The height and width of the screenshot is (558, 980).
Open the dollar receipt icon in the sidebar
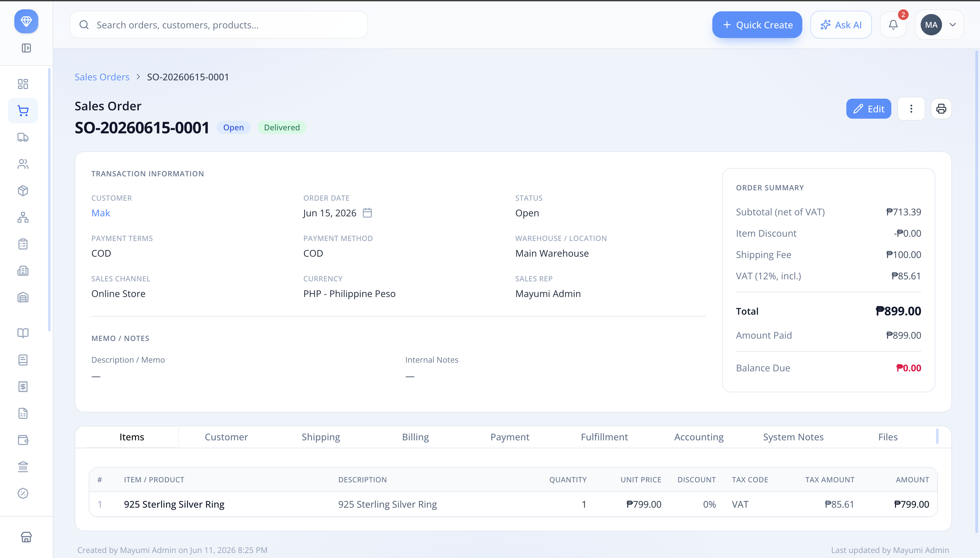pos(23,386)
